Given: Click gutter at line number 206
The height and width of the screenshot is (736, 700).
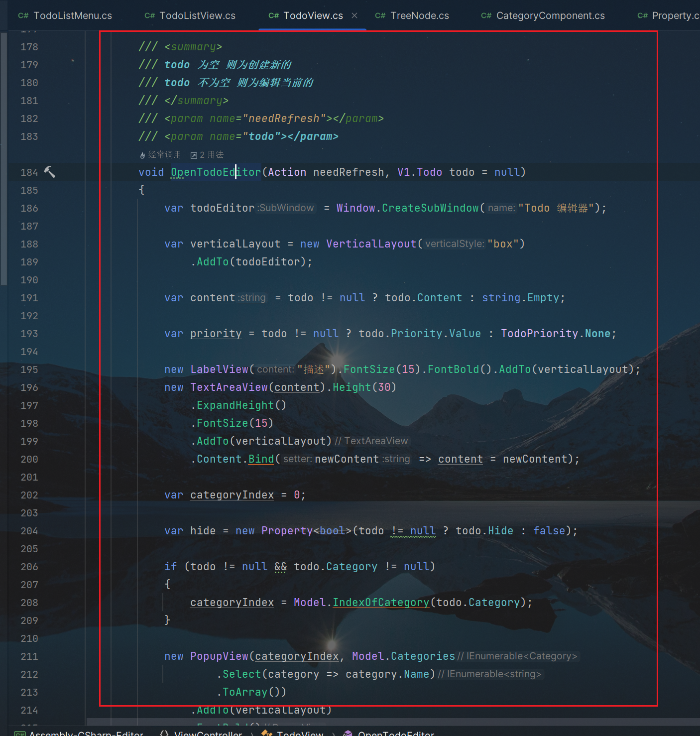Looking at the screenshot, I should tap(29, 567).
